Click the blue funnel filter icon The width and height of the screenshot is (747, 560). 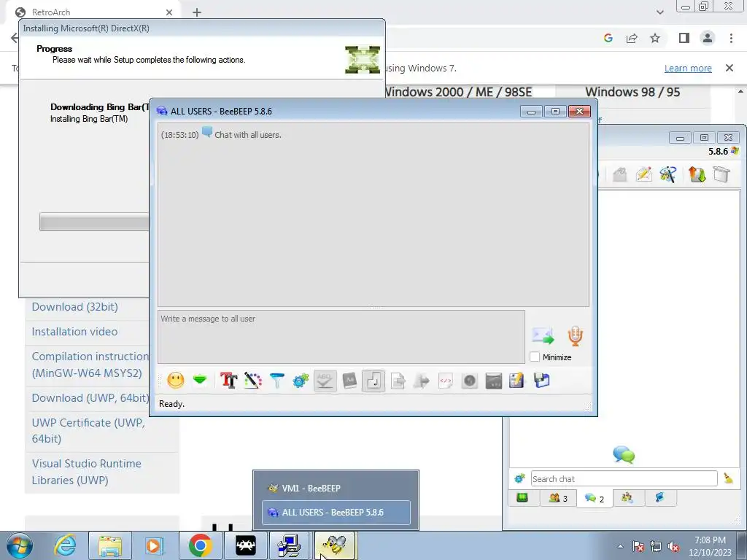pyautogui.click(x=276, y=381)
